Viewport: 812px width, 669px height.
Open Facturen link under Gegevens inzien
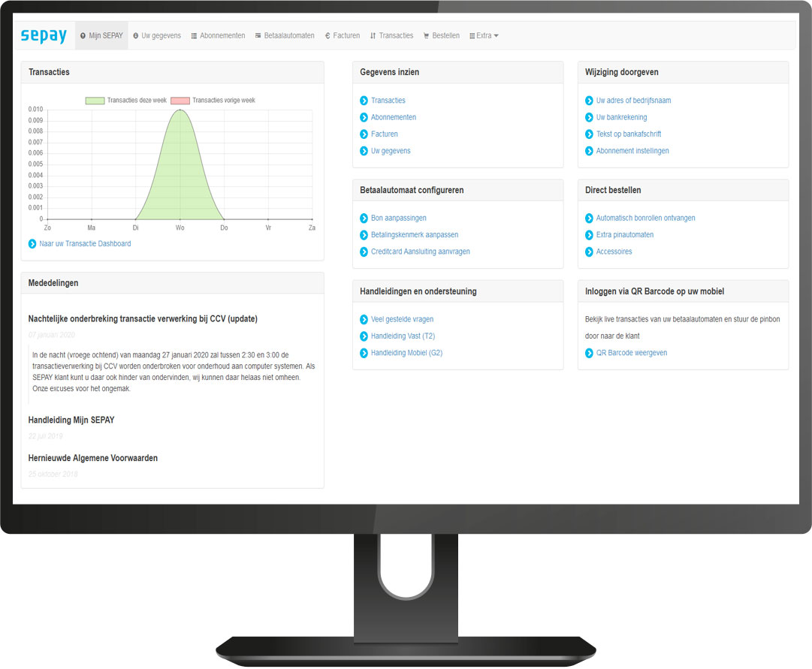[385, 134]
